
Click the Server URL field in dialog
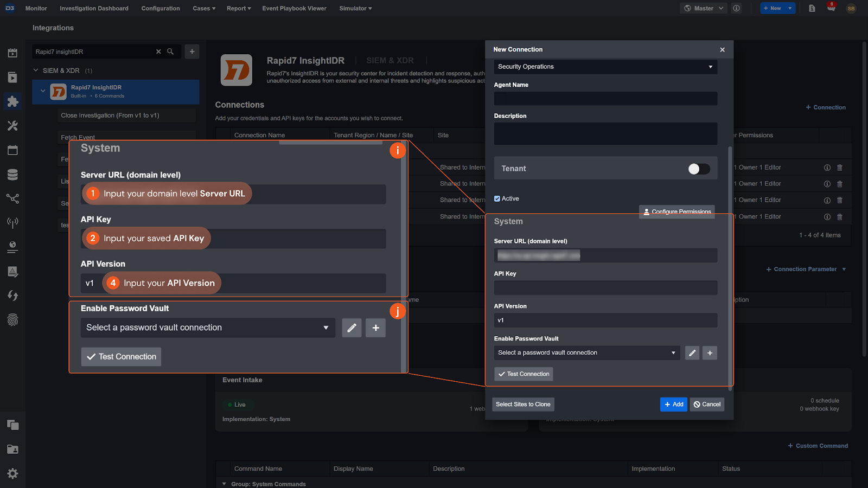pyautogui.click(x=605, y=255)
